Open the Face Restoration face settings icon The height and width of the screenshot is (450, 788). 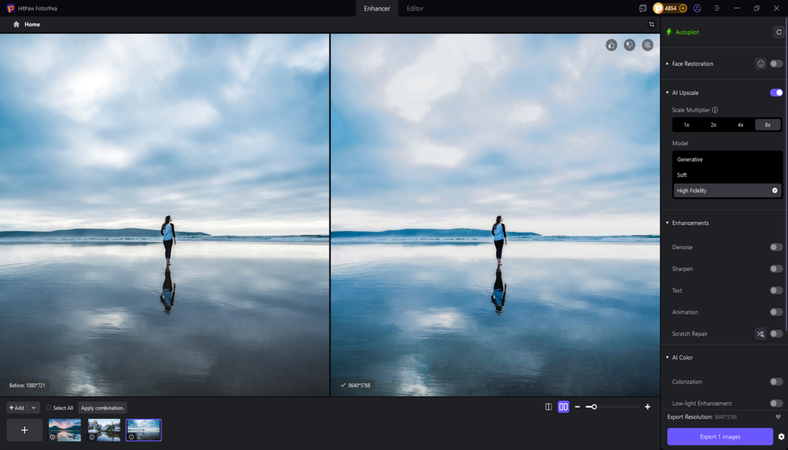[x=760, y=64]
